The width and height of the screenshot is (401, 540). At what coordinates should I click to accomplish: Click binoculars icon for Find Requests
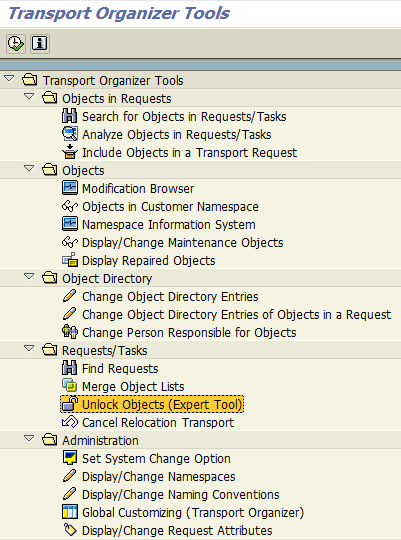click(70, 368)
